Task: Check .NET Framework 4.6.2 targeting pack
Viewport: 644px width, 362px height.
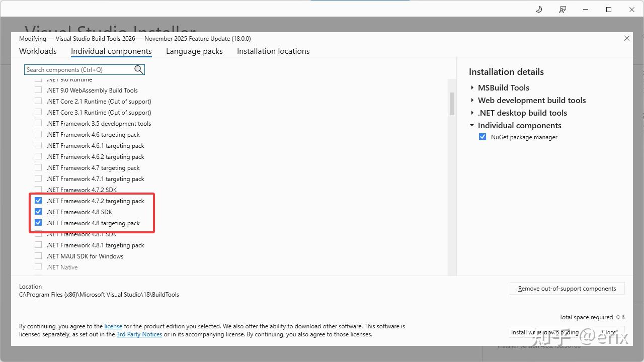Action: click(x=38, y=156)
